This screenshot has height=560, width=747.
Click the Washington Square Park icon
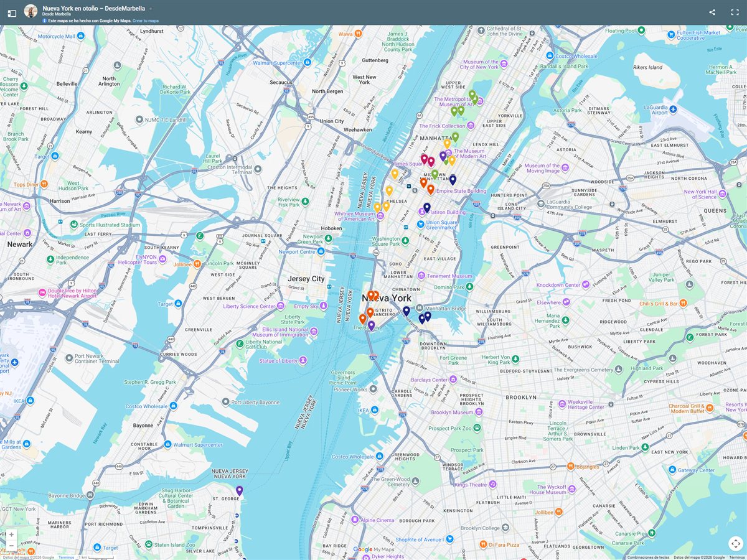coord(406,241)
